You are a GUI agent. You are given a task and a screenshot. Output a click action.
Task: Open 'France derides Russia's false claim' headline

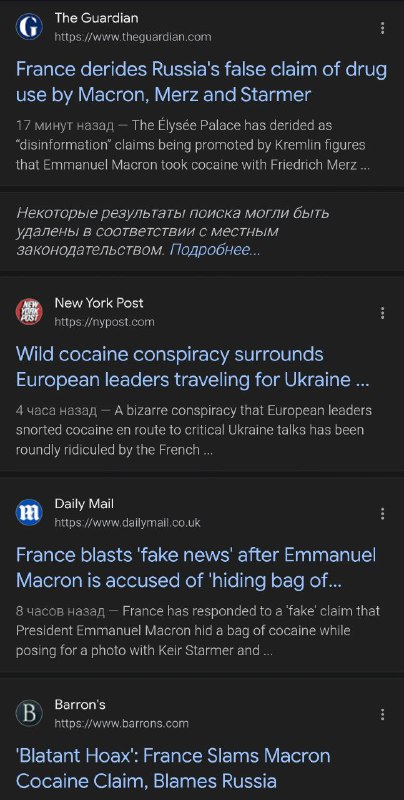pyautogui.click(x=201, y=82)
